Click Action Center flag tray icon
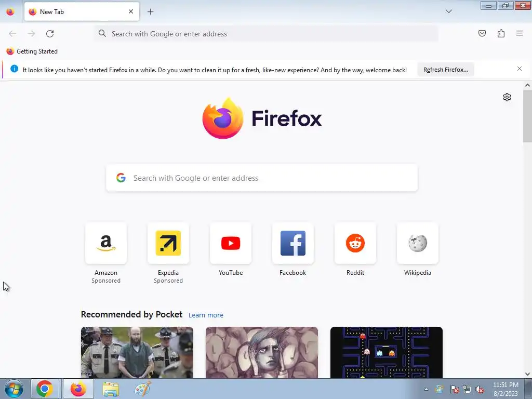532x399 pixels. click(454, 390)
